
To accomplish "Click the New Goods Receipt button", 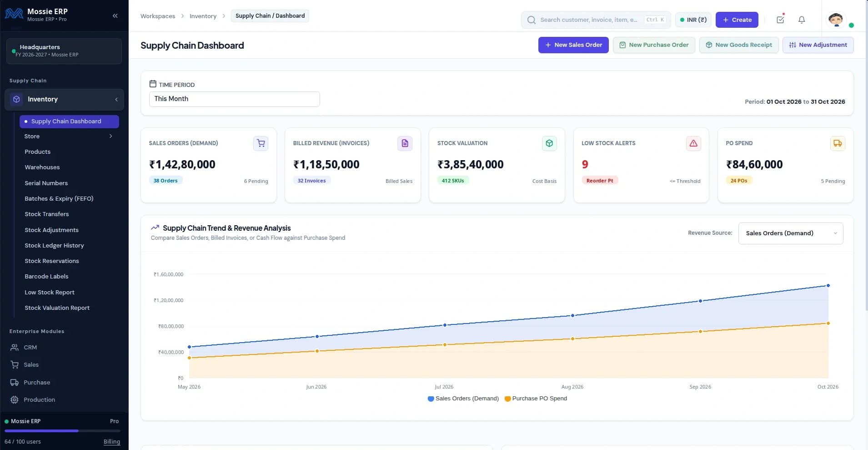I will [x=739, y=45].
